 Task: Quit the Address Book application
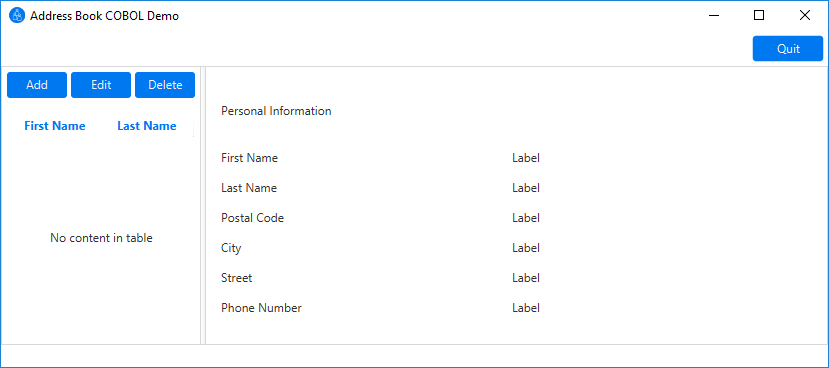tap(788, 49)
